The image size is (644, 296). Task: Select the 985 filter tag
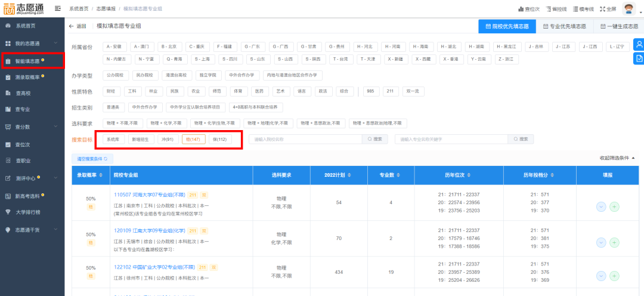point(370,91)
